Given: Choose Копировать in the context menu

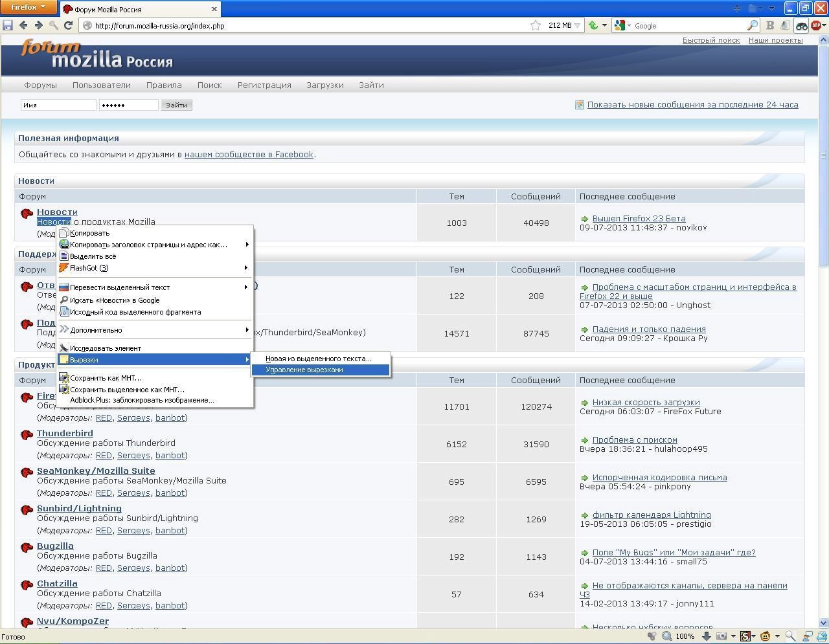Looking at the screenshot, I should click(x=155, y=233).
